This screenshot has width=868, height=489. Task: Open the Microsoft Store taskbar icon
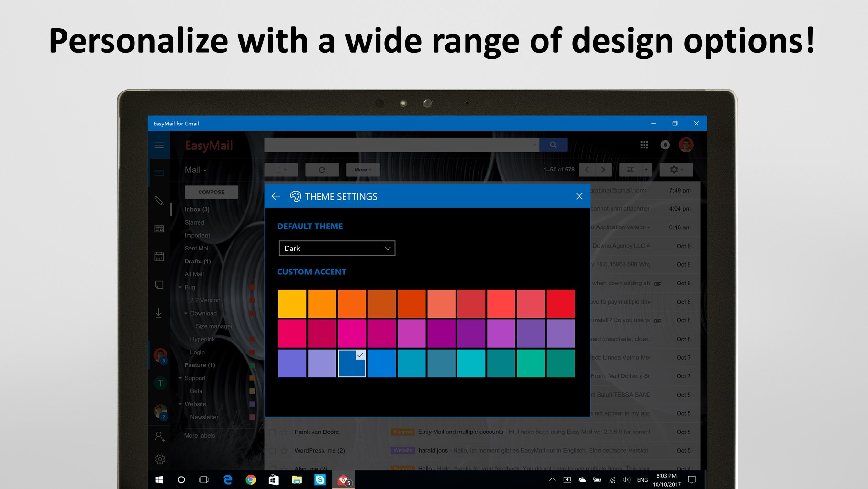point(274,479)
